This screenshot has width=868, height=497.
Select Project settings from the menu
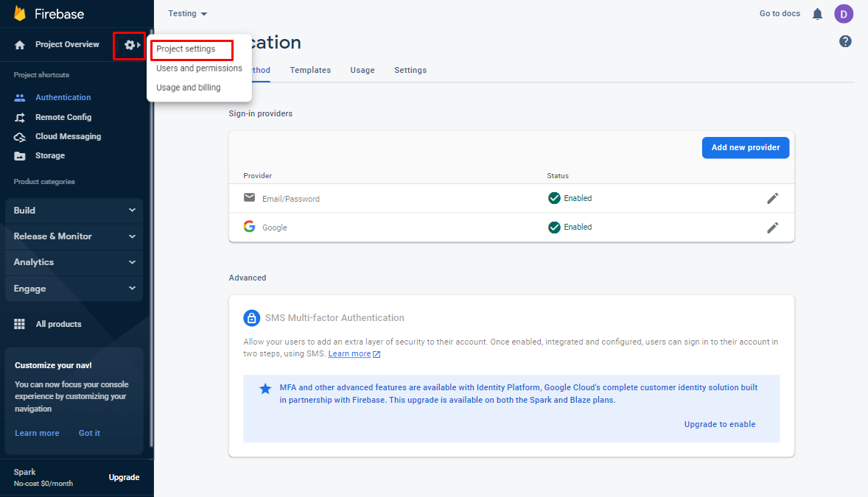coord(186,49)
